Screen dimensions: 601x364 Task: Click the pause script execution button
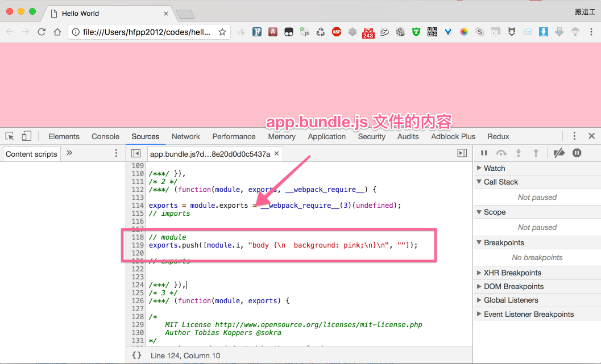[x=484, y=153]
